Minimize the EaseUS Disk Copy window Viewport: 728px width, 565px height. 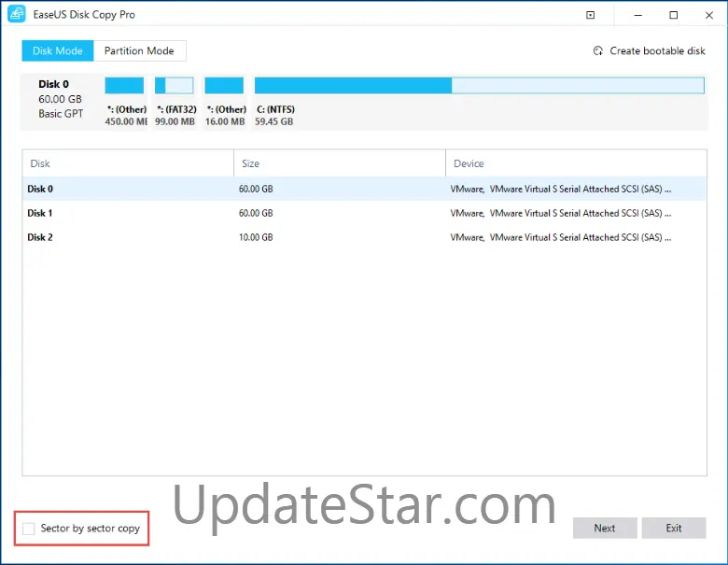[637, 15]
